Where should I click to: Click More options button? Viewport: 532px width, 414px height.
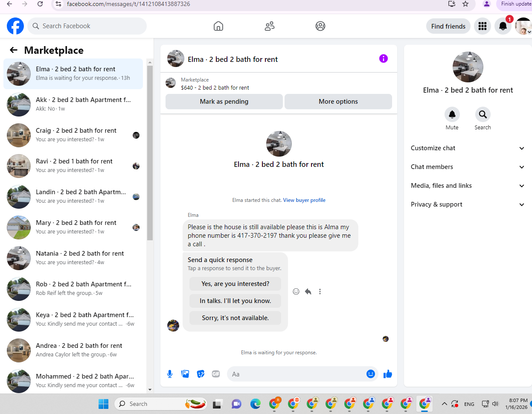coord(338,102)
